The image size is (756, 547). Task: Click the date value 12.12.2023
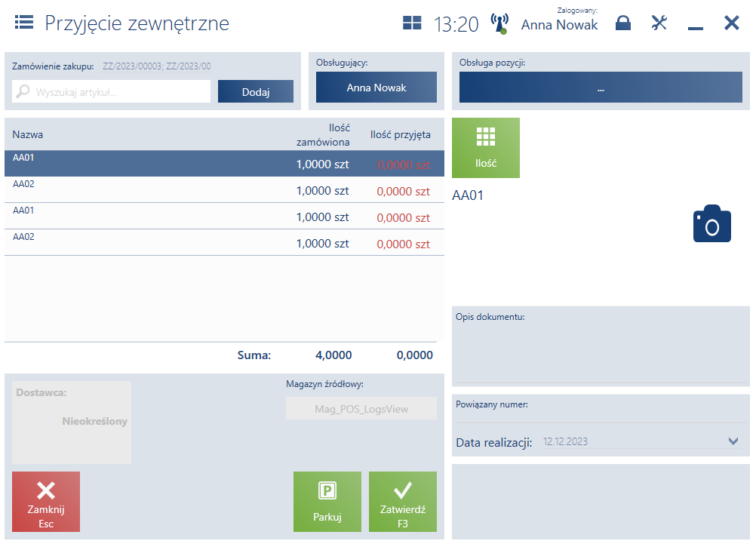coord(565,441)
